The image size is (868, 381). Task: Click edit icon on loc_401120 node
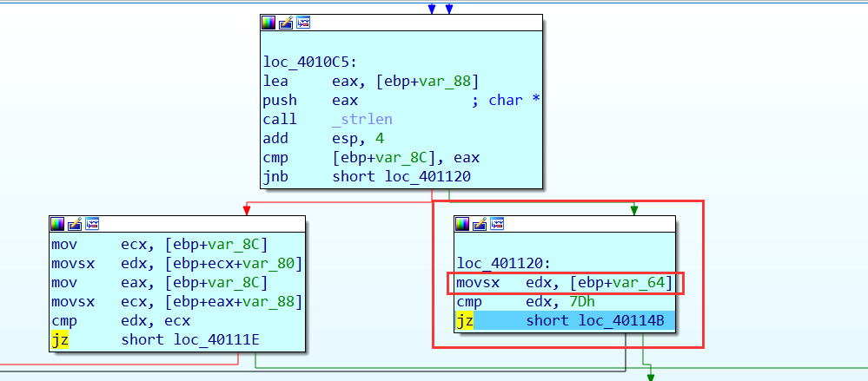pos(480,224)
